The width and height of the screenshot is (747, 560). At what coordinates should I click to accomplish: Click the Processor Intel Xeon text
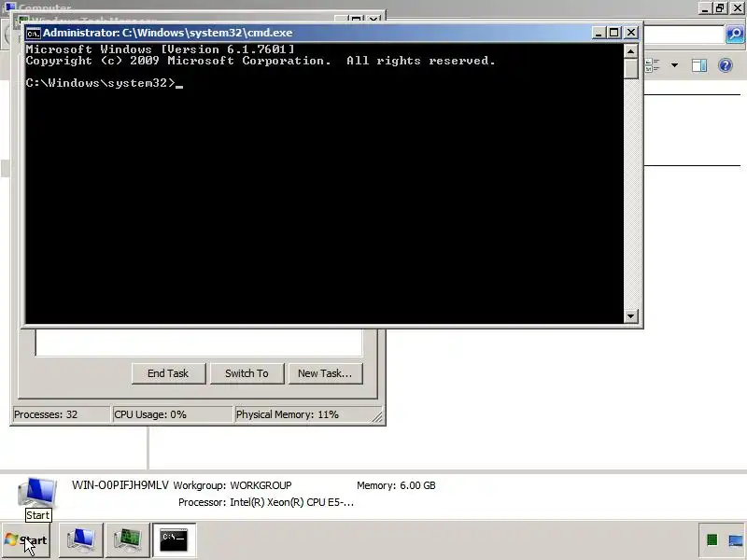pos(266,502)
